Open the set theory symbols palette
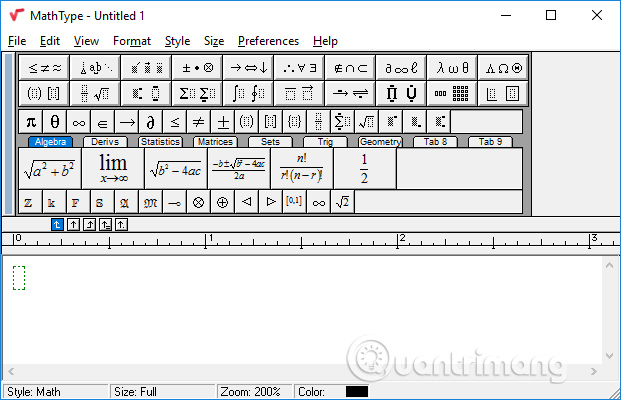The image size is (621, 400). [351, 68]
